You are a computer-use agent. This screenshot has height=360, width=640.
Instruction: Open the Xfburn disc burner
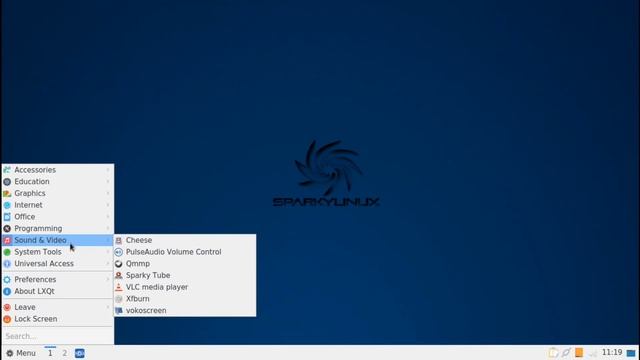(x=185, y=299)
